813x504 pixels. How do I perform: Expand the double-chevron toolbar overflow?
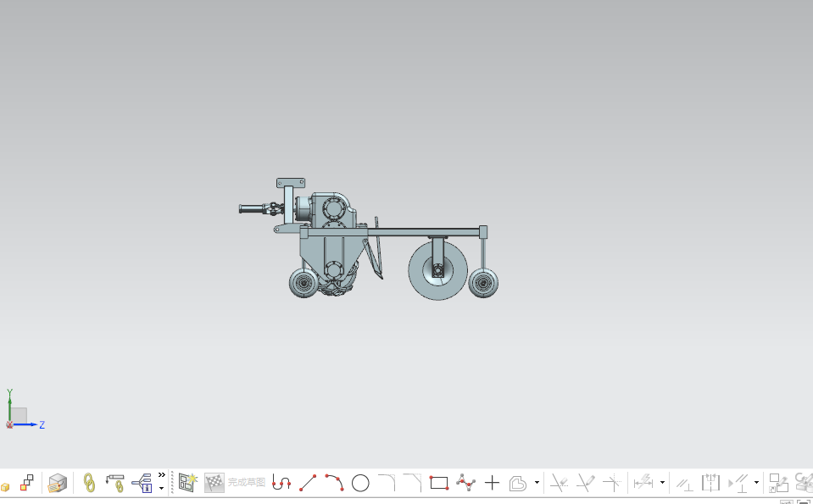click(162, 474)
